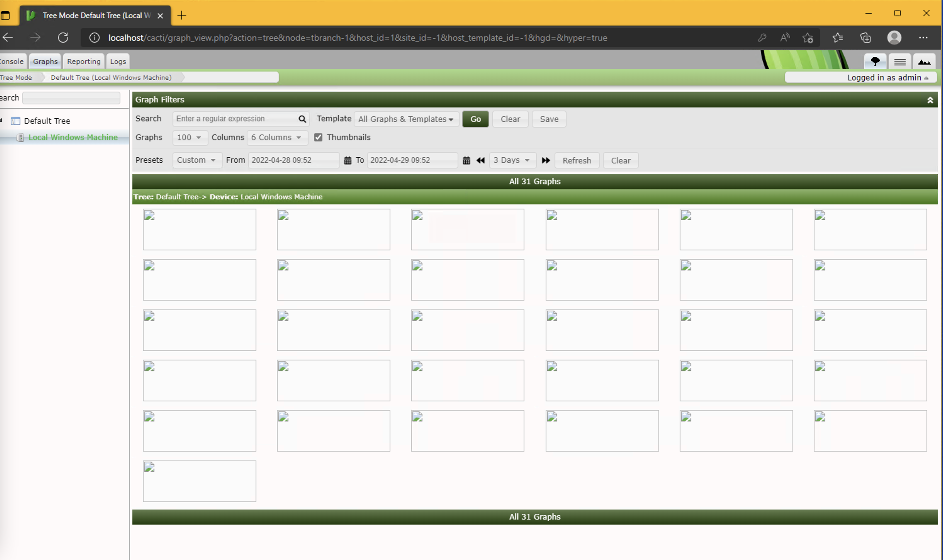
Task: Click Clear button next to Refresh
Action: click(x=620, y=161)
